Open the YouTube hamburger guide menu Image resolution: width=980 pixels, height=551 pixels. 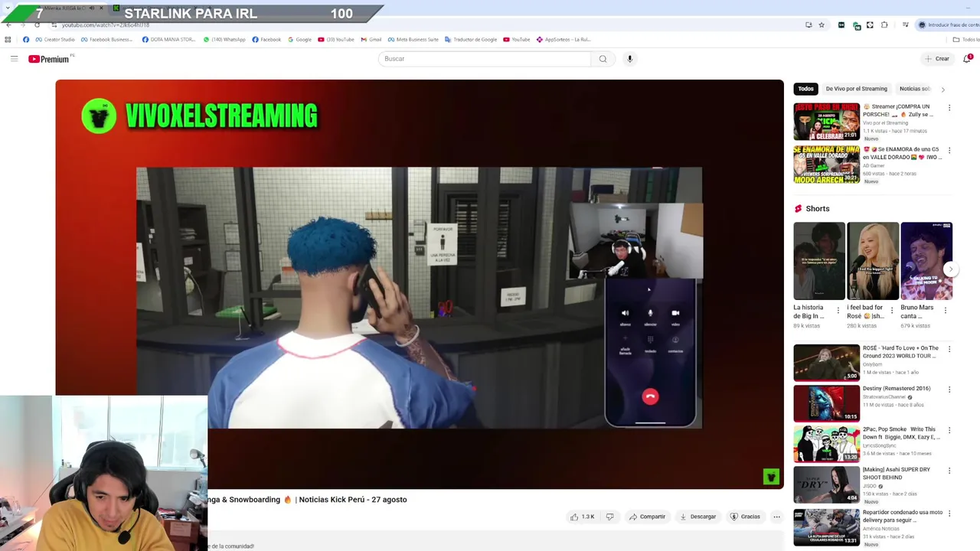point(14,59)
